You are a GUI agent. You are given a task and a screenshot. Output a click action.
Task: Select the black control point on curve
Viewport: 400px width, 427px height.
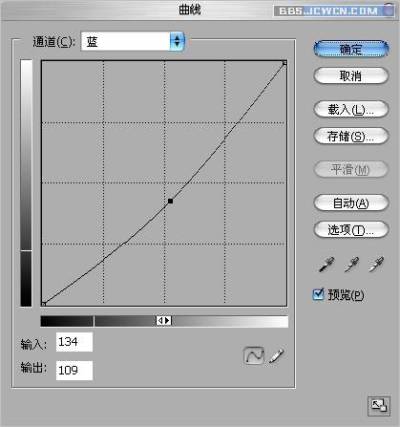click(x=170, y=201)
